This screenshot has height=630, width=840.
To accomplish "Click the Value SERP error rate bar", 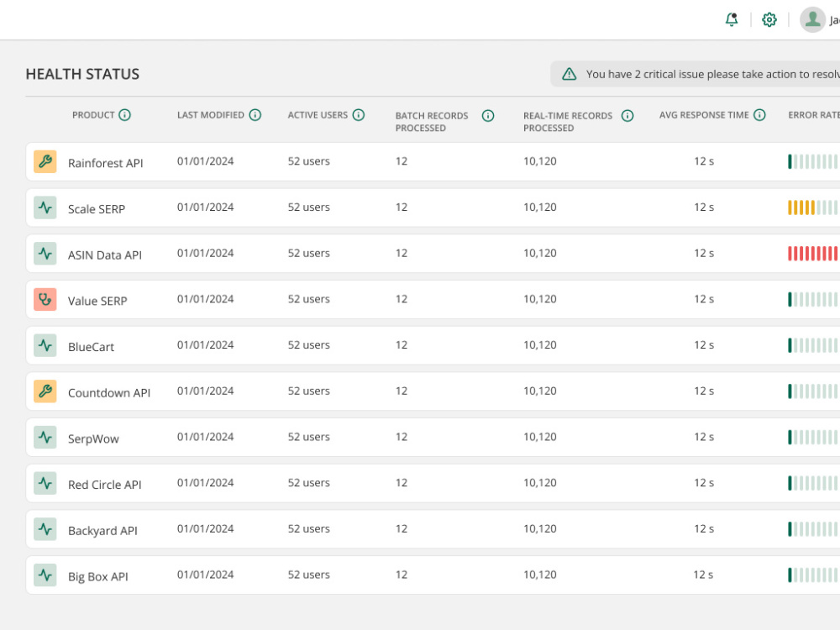I will click(x=813, y=300).
